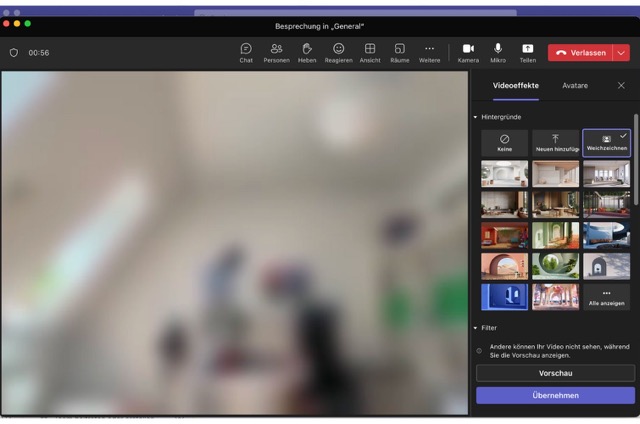Change layout via Ansicht
The width and height of the screenshot is (640, 424).
coord(370,53)
